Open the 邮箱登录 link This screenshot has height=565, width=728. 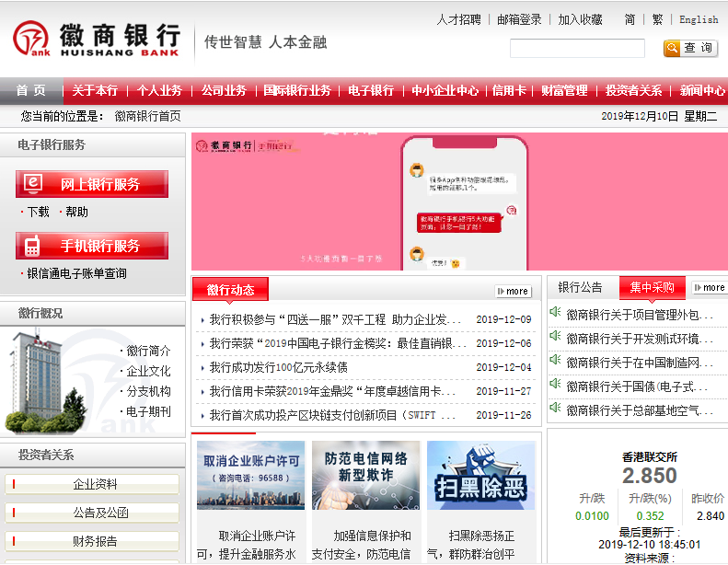tap(519, 19)
